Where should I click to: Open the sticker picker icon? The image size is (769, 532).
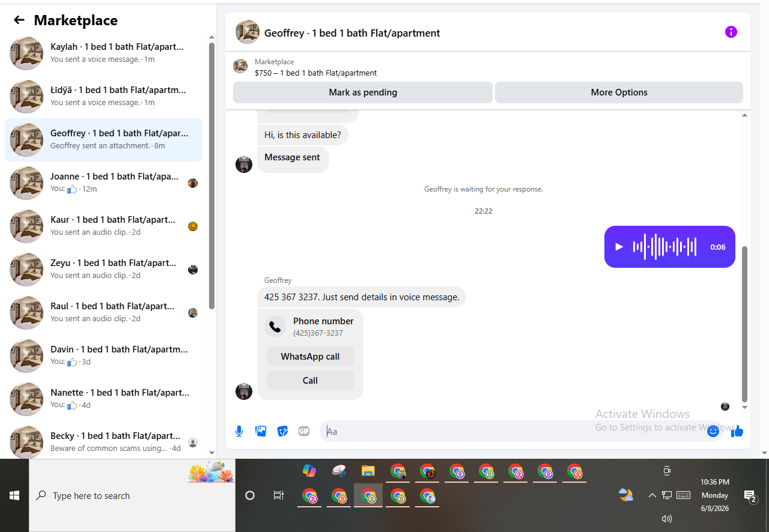(x=282, y=431)
